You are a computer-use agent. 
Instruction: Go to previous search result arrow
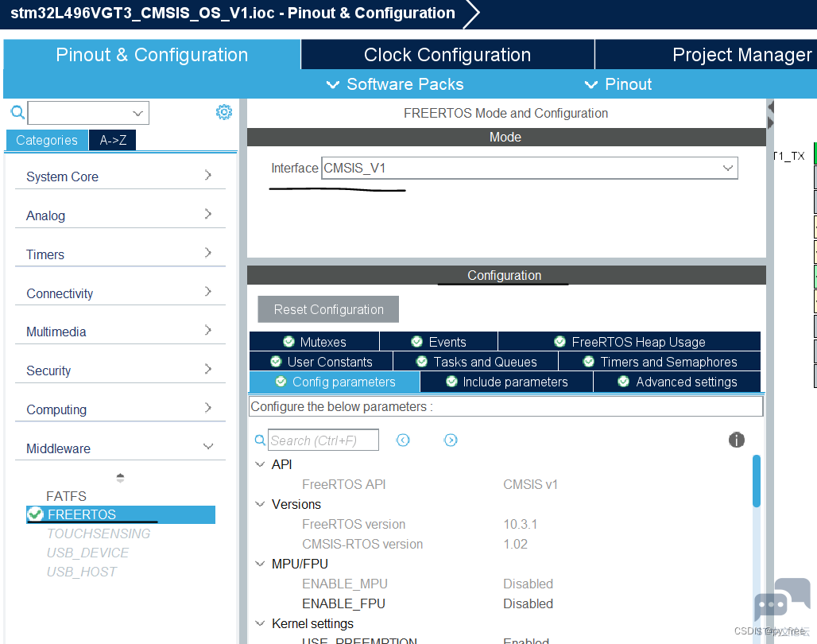pyautogui.click(x=403, y=440)
